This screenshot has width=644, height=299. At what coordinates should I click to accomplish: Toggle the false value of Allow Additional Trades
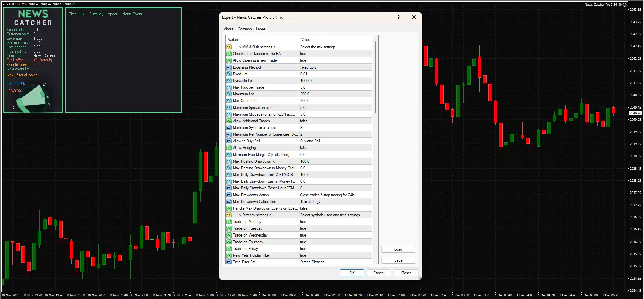(x=335, y=121)
